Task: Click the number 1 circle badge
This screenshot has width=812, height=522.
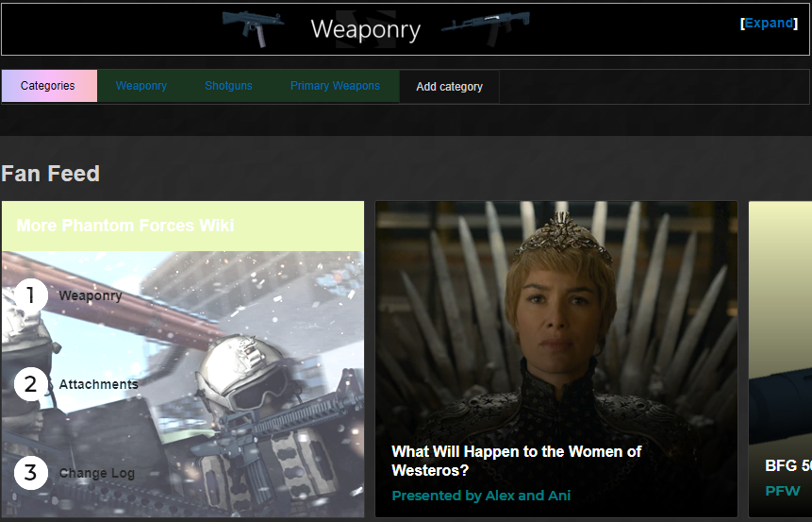Action: pyautogui.click(x=31, y=295)
